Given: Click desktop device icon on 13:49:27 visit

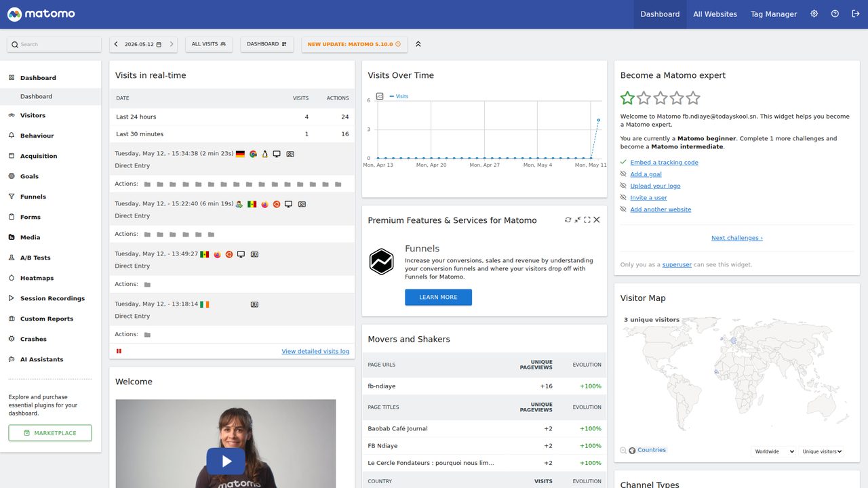Looking at the screenshot, I should click(241, 254).
